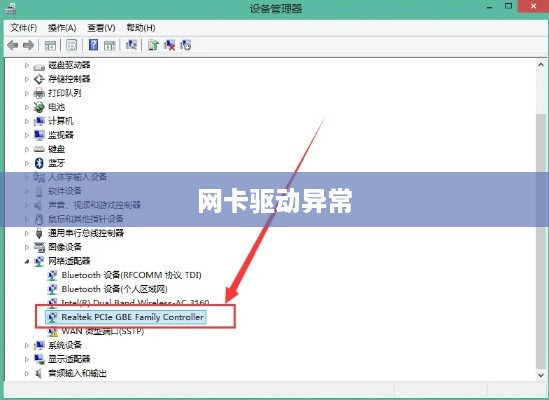Open the 操作(A) menu
The width and height of the screenshot is (549, 400).
pyautogui.click(x=62, y=28)
